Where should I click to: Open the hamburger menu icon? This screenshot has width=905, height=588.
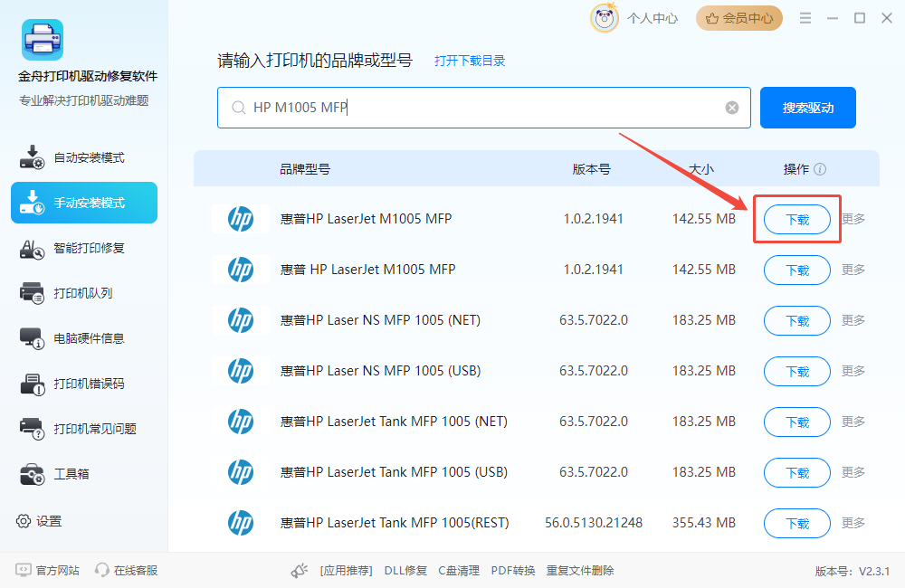[805, 18]
